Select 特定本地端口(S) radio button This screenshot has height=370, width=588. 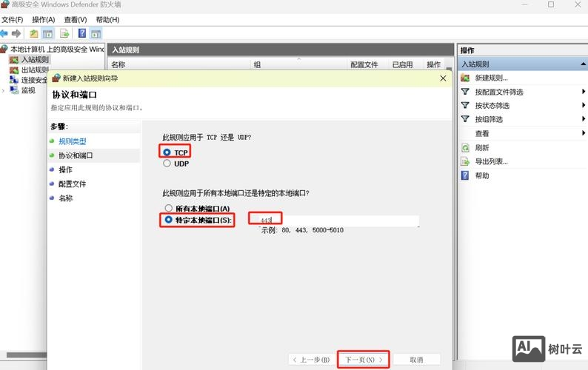(168, 219)
